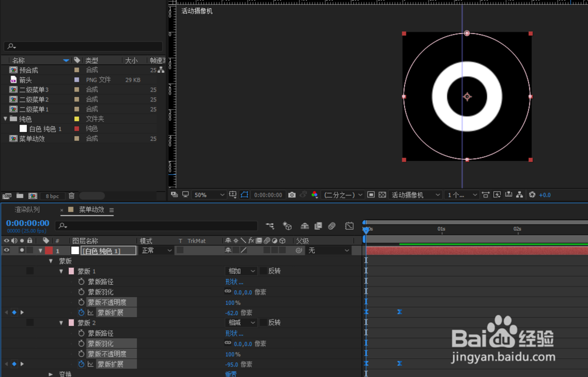The width and height of the screenshot is (588, 377).
Task: Delete selected item with the trash icon
Action: pyautogui.click(x=72, y=196)
